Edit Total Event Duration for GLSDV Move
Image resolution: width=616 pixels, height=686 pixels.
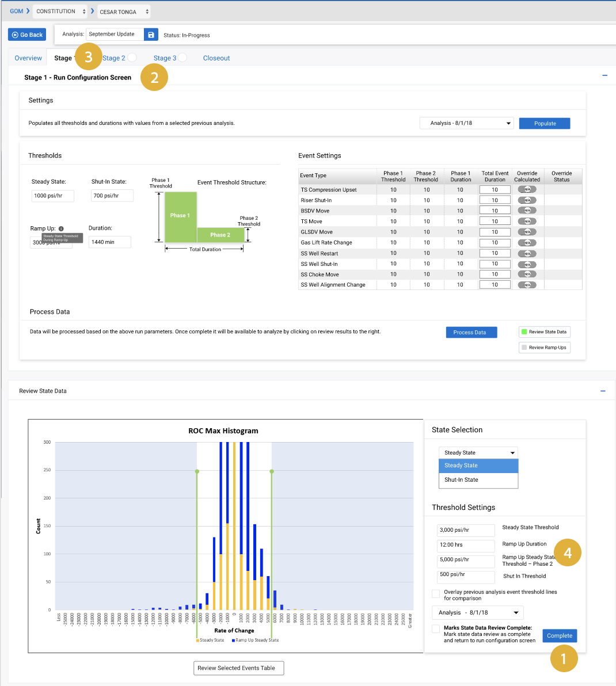495,232
